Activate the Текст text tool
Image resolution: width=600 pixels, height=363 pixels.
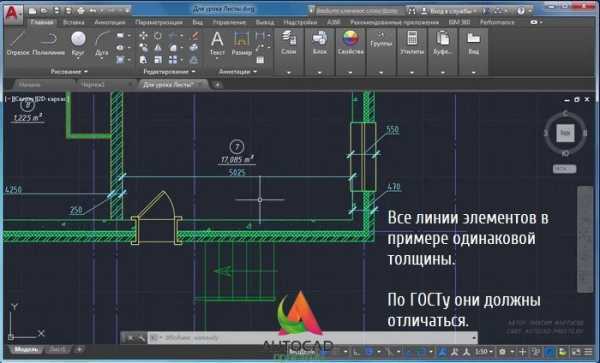pyautogui.click(x=217, y=43)
